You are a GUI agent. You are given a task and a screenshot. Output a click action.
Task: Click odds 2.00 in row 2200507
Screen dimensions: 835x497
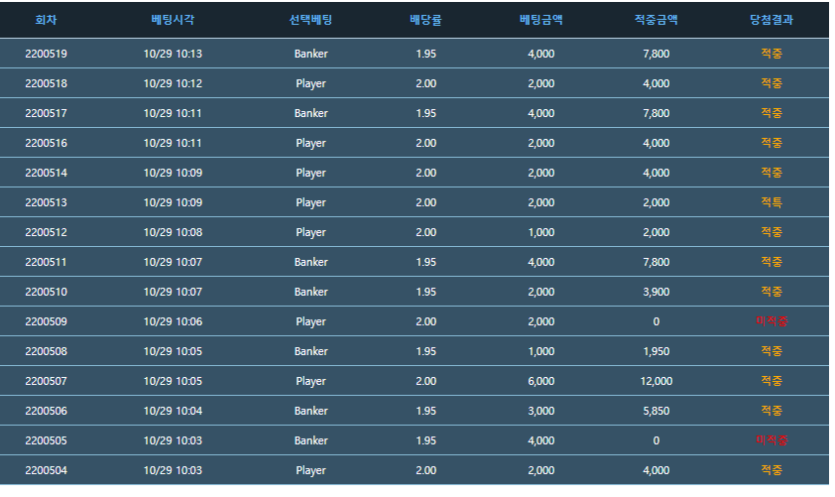(426, 381)
